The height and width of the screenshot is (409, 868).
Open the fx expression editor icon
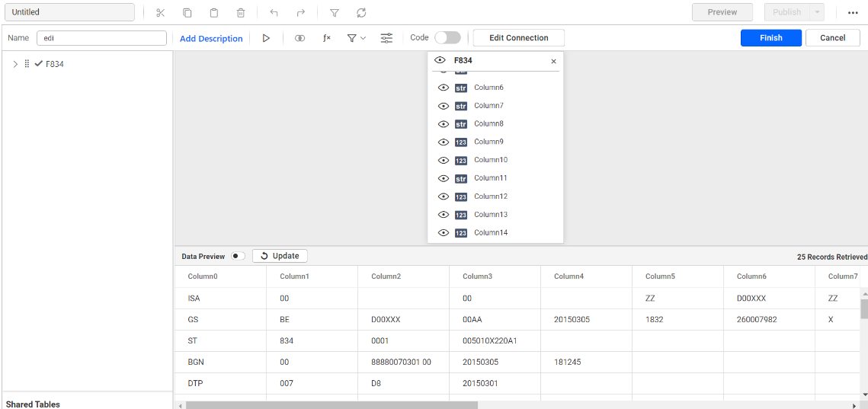coord(327,38)
